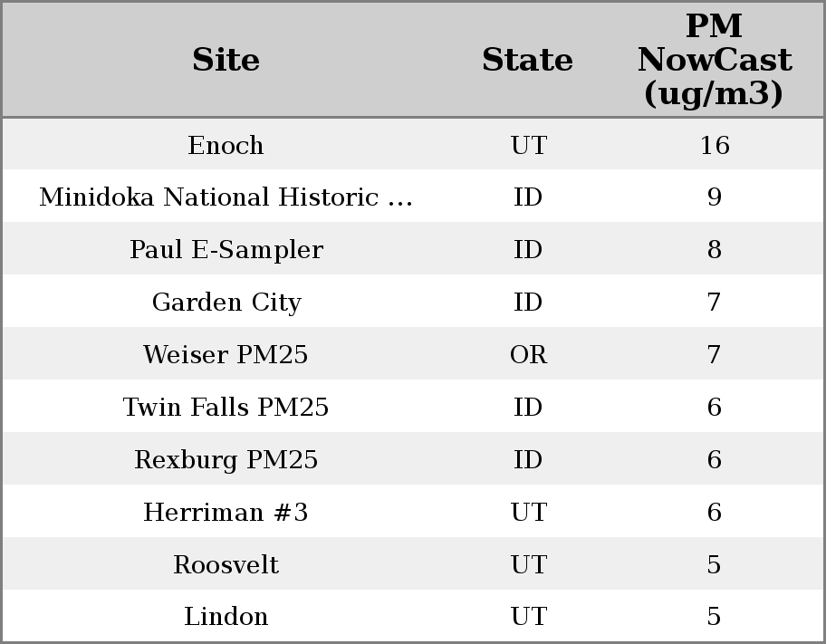826x644 pixels.
Task: Click the State column header
Action: click(527, 60)
